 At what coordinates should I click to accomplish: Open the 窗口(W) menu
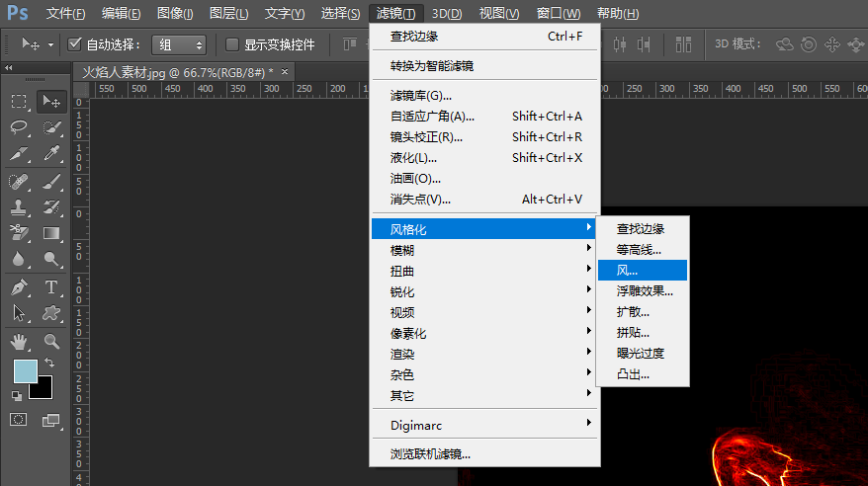pyautogui.click(x=558, y=13)
